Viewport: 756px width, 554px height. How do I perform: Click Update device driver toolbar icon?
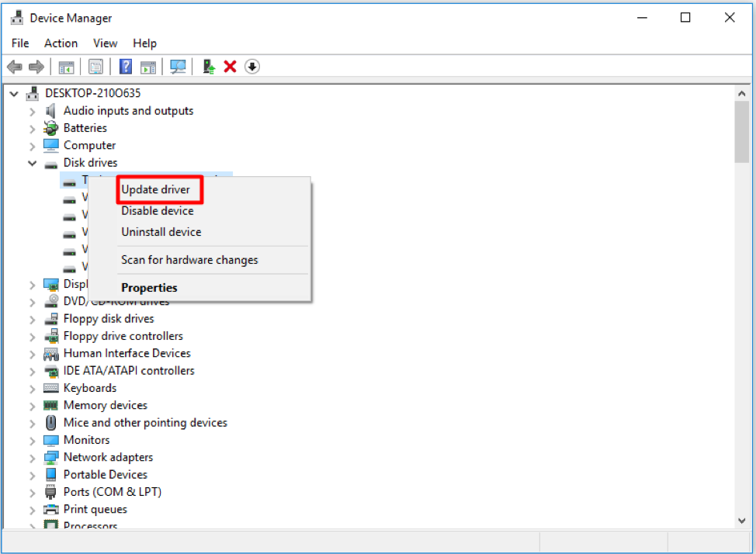pos(208,67)
